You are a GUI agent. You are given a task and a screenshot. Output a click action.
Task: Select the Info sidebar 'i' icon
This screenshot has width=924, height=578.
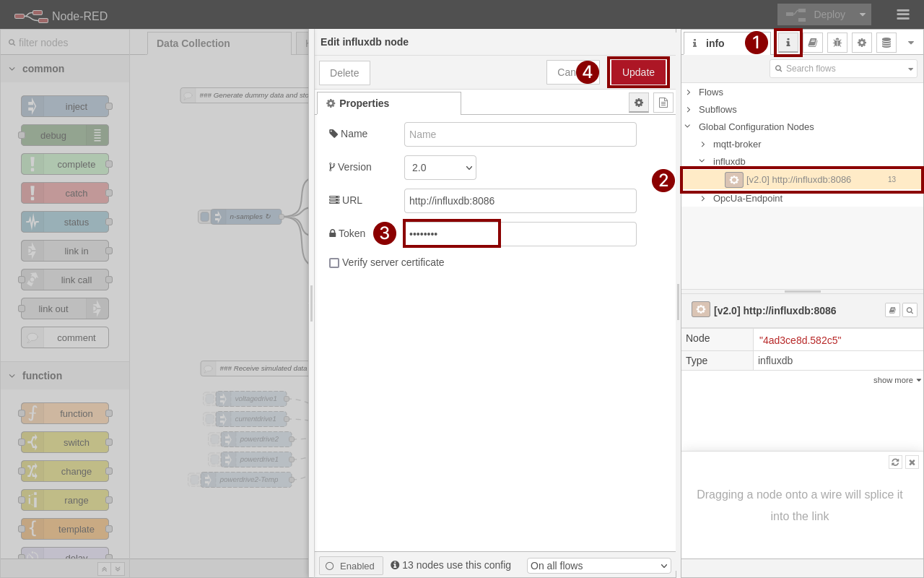click(x=788, y=43)
